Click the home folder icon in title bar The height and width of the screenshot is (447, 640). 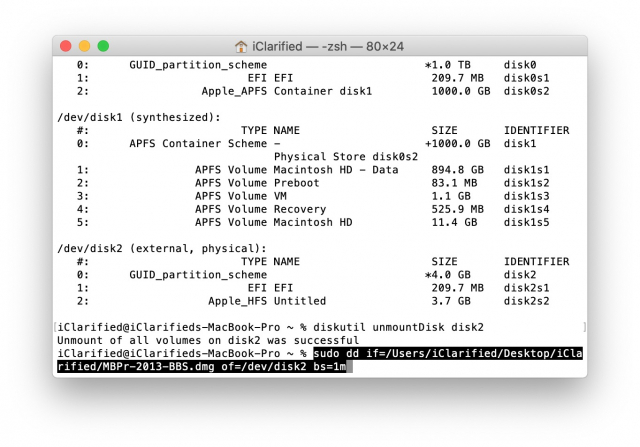[241, 47]
